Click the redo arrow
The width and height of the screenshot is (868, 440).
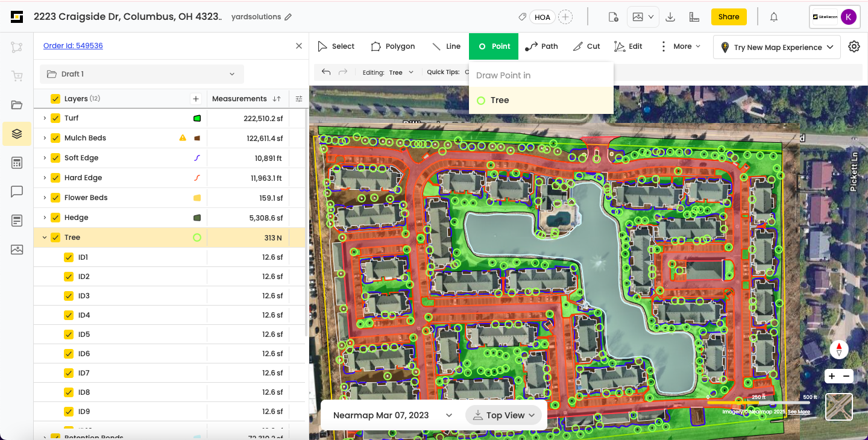click(343, 72)
